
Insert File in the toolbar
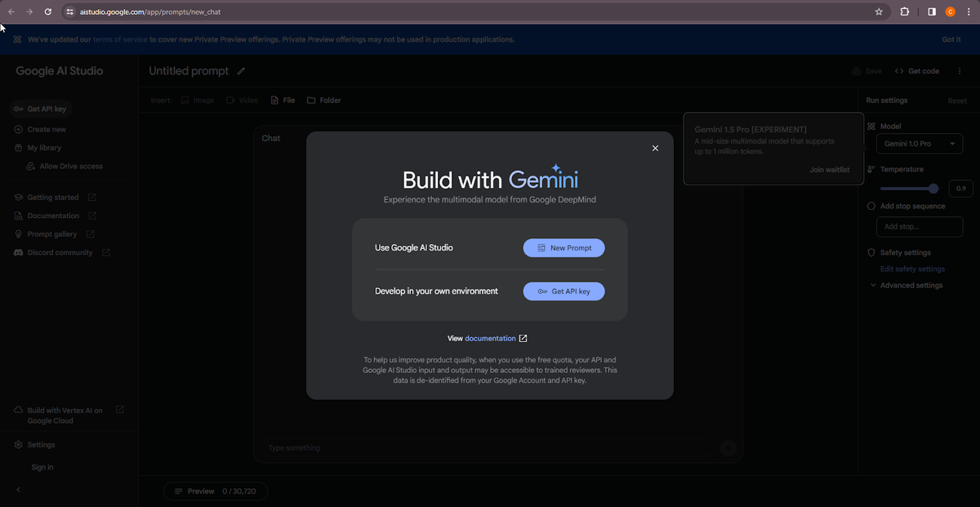(x=283, y=100)
